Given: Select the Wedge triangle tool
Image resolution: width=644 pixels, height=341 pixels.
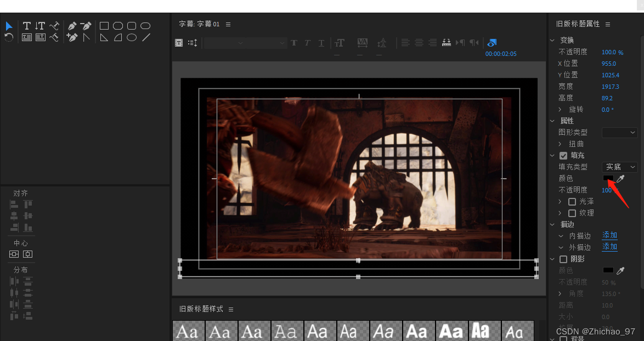Looking at the screenshot, I should [104, 37].
